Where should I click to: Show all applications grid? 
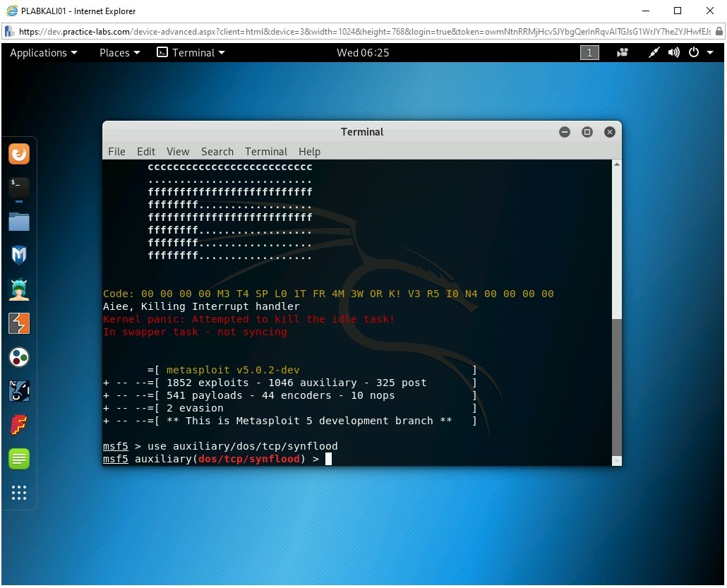point(19,493)
